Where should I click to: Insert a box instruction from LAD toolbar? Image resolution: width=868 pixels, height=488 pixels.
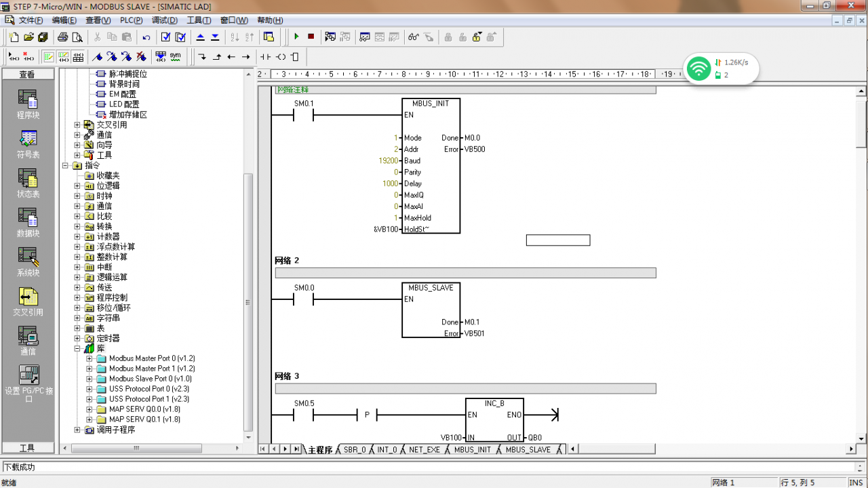point(295,56)
